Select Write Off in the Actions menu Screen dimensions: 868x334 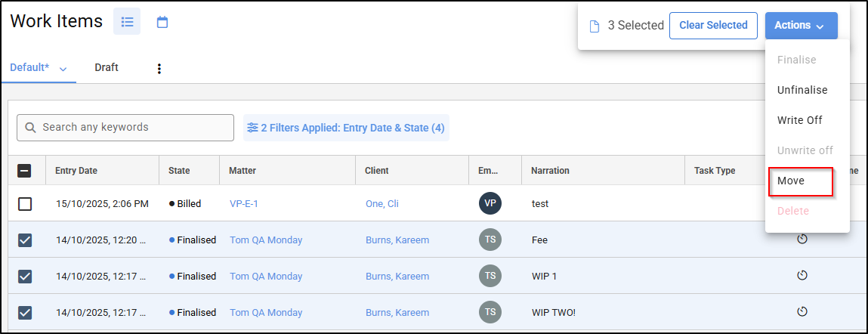(799, 120)
